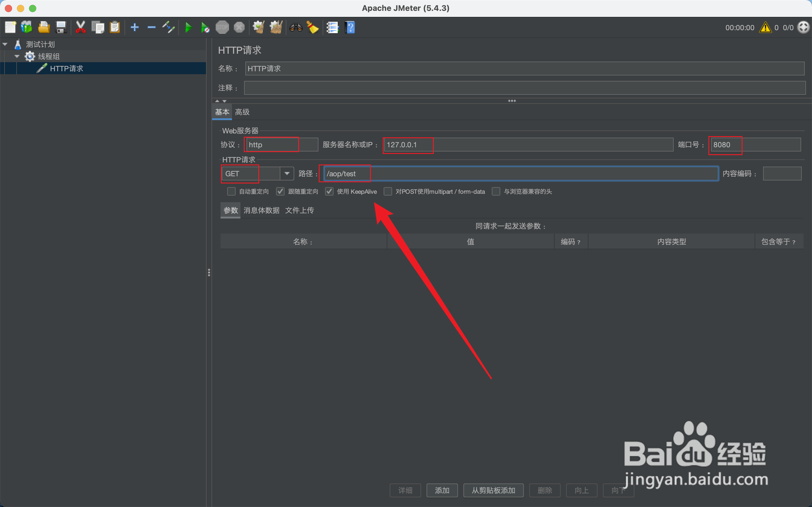Viewport: 812px width, 507px height.
Task: Click the binoculars Search icon
Action: (x=296, y=27)
